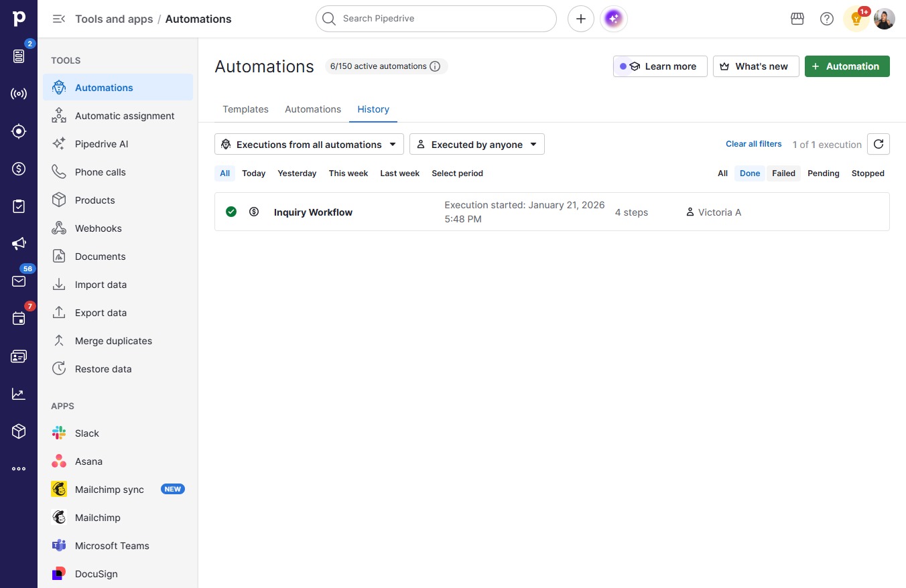Open Projects icon with badge 2
This screenshot has height=588, width=906.
(19, 56)
